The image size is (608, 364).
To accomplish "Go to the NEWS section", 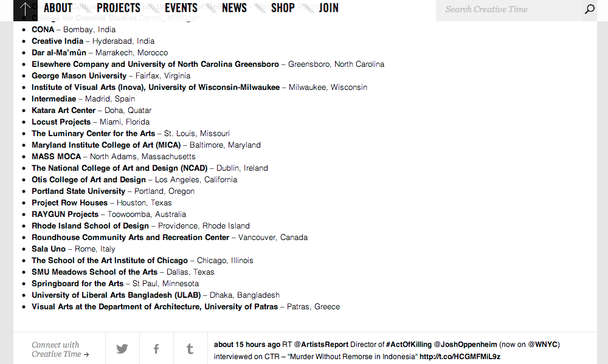I will click(x=234, y=9).
